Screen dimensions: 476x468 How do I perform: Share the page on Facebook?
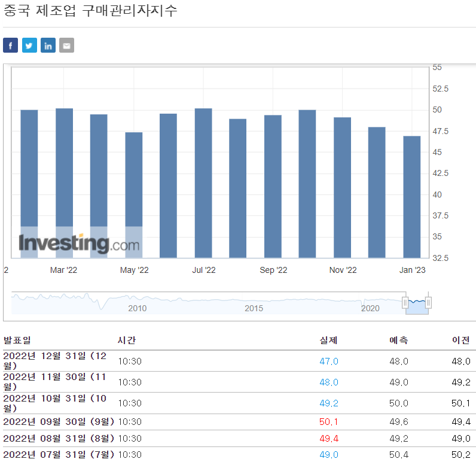click(x=10, y=45)
